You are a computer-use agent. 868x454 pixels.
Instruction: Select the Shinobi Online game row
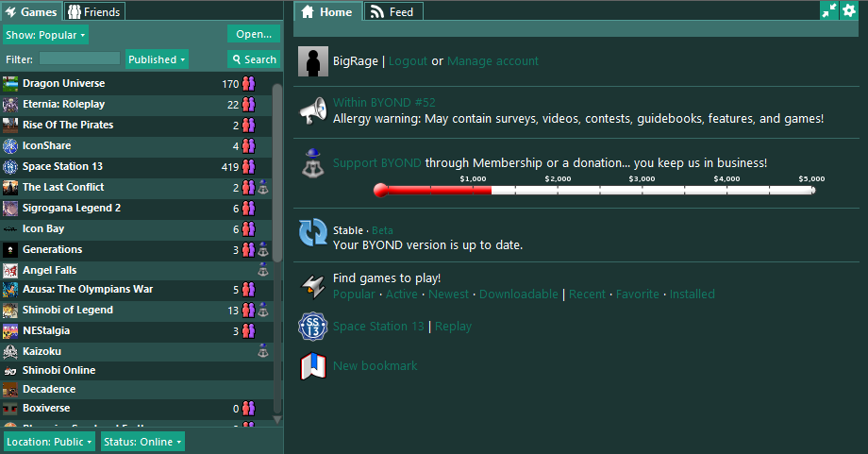click(x=136, y=370)
